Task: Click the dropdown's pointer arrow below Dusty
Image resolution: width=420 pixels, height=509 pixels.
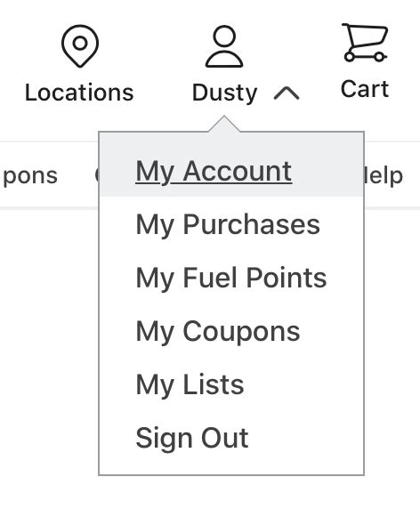Action: (x=224, y=125)
